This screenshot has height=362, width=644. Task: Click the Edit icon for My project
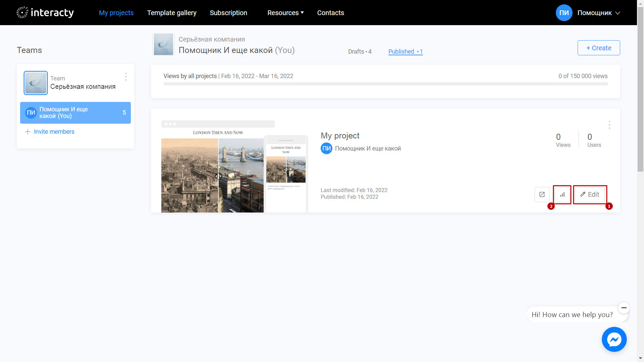point(590,194)
